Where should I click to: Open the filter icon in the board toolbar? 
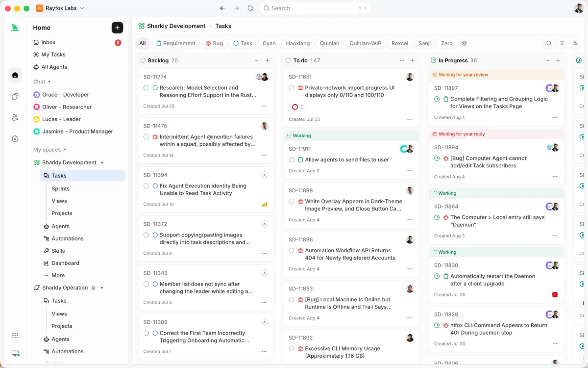pos(562,43)
